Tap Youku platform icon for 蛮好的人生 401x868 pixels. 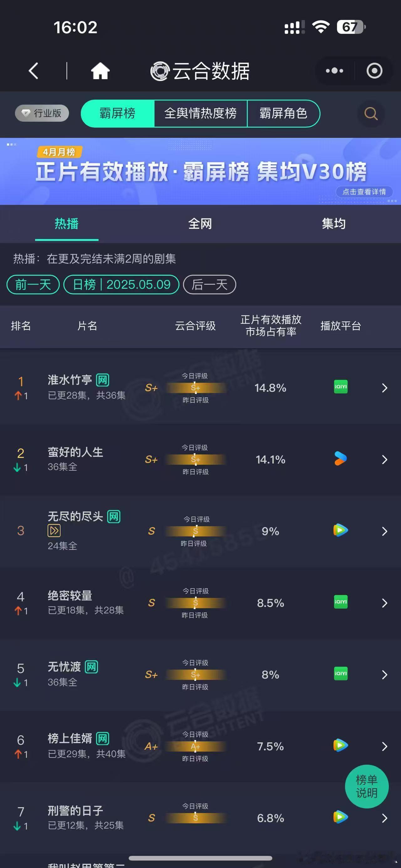click(341, 459)
